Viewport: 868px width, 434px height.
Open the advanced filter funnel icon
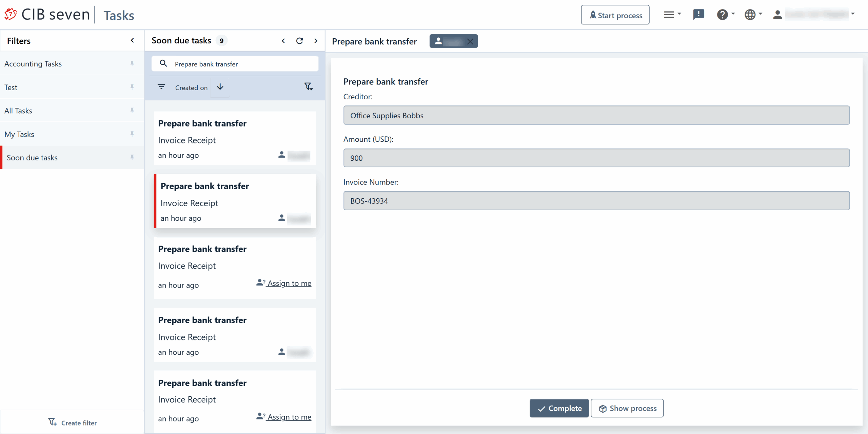(x=308, y=87)
